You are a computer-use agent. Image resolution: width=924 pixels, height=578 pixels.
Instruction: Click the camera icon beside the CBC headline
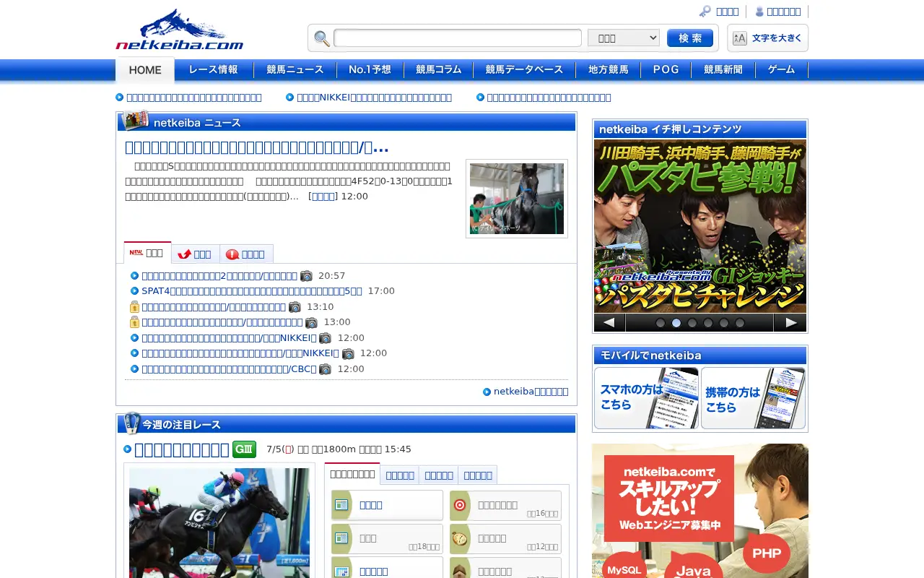tap(326, 369)
